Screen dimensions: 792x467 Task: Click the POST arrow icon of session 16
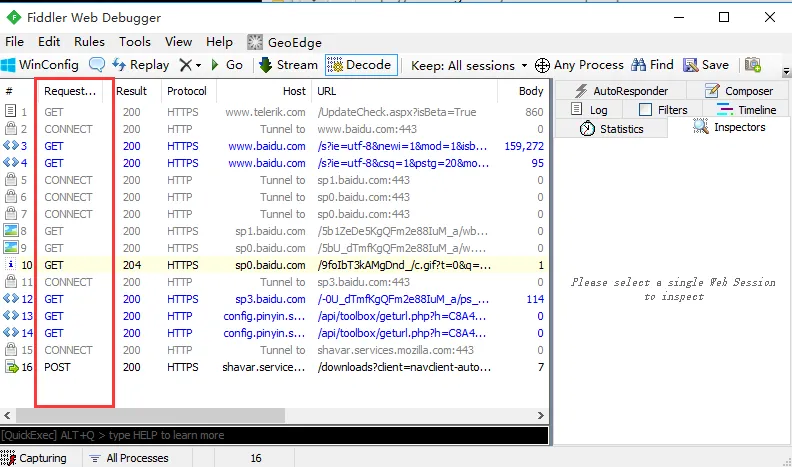(11, 367)
